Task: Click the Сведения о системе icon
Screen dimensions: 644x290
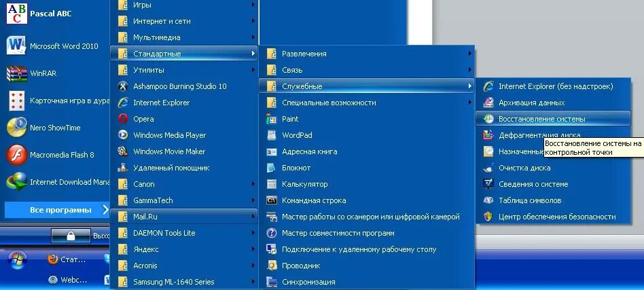Action: tap(488, 184)
